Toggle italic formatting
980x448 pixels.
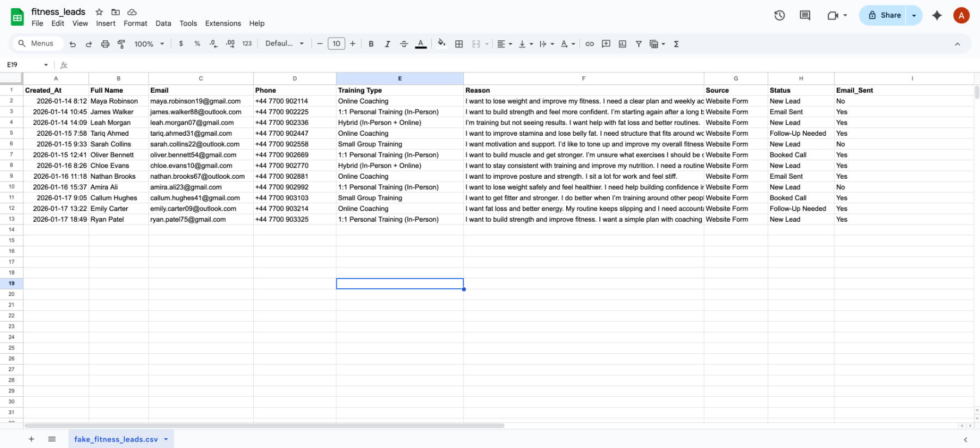(x=387, y=44)
